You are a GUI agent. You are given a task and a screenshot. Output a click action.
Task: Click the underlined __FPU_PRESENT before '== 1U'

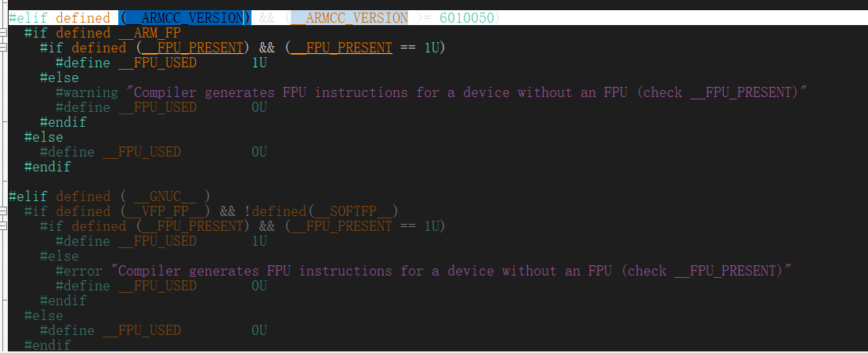tap(342, 49)
